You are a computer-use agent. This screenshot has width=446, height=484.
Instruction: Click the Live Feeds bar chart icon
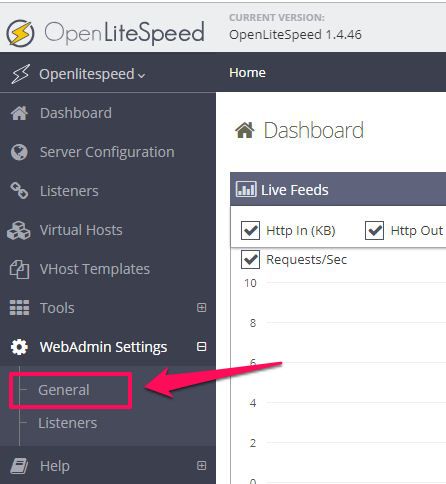(246, 189)
